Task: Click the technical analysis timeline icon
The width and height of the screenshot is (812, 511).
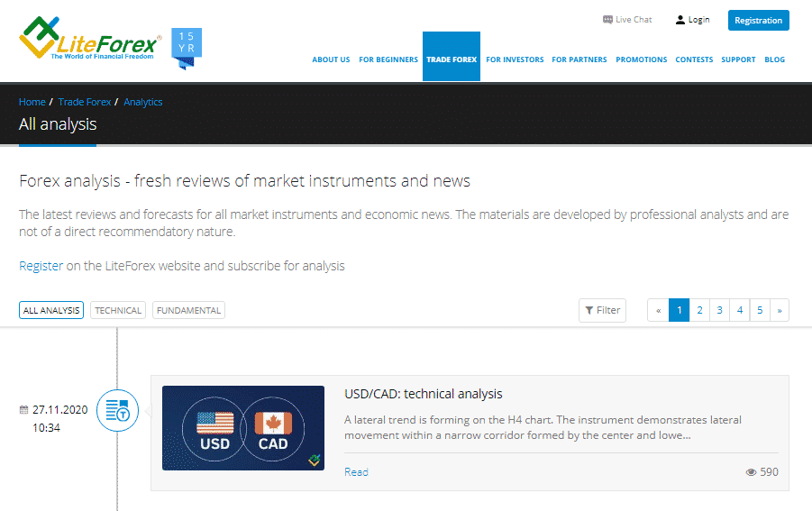Action: pyautogui.click(x=117, y=411)
